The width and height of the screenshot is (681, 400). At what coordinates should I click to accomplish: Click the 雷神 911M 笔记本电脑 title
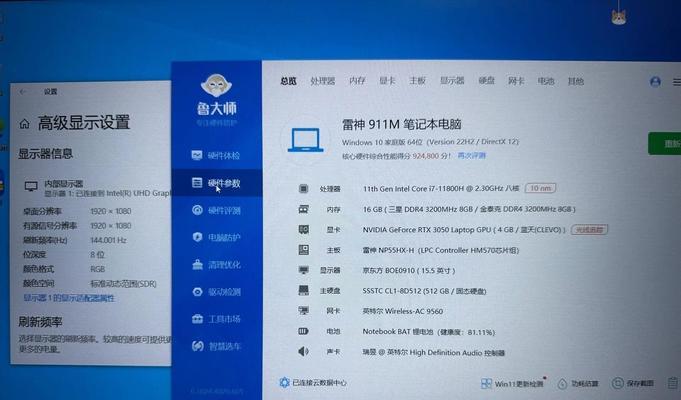401,124
